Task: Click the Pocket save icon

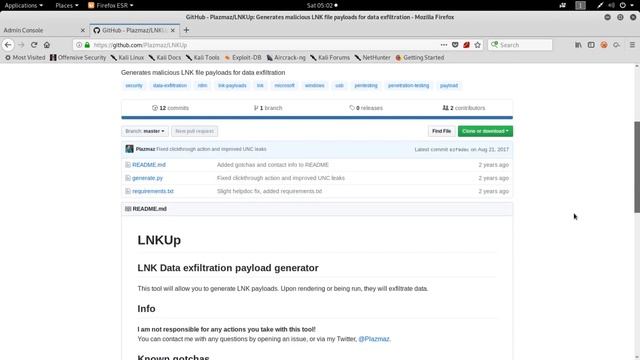Action: pos(455,45)
